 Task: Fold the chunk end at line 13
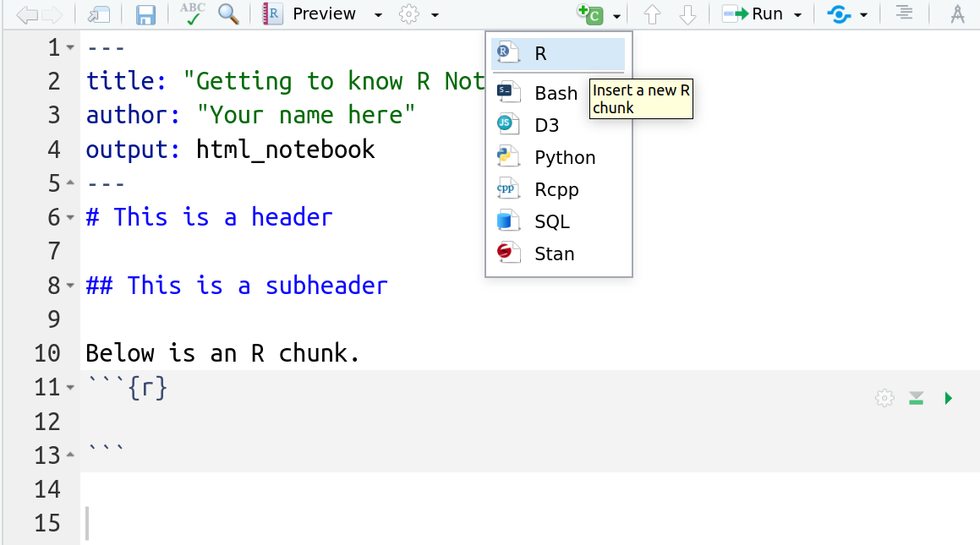pyautogui.click(x=70, y=455)
